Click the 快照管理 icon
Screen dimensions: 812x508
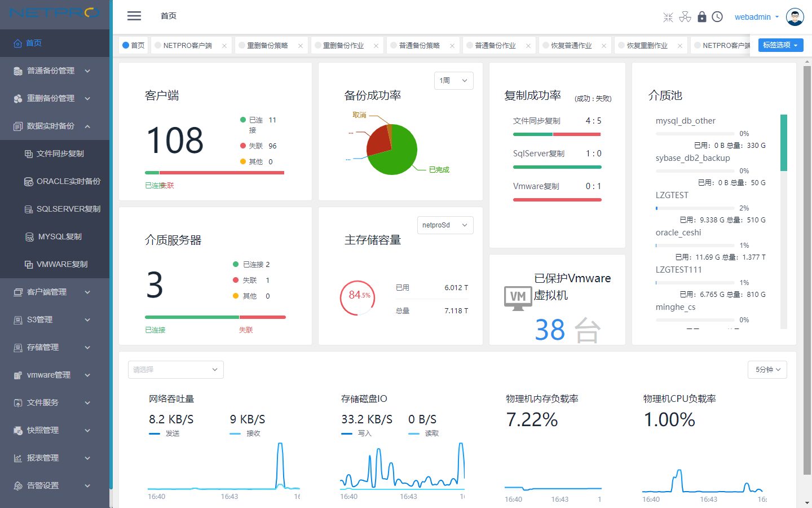tap(18, 430)
